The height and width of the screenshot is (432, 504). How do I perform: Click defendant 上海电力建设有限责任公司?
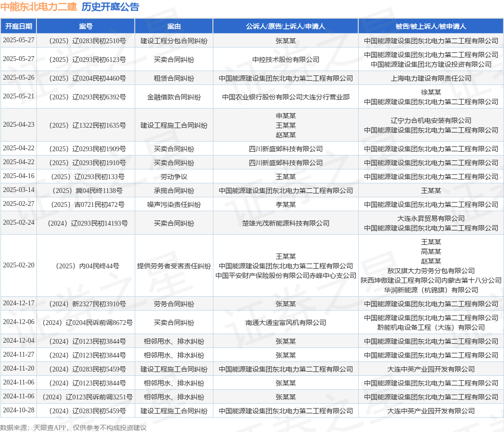tap(431, 78)
